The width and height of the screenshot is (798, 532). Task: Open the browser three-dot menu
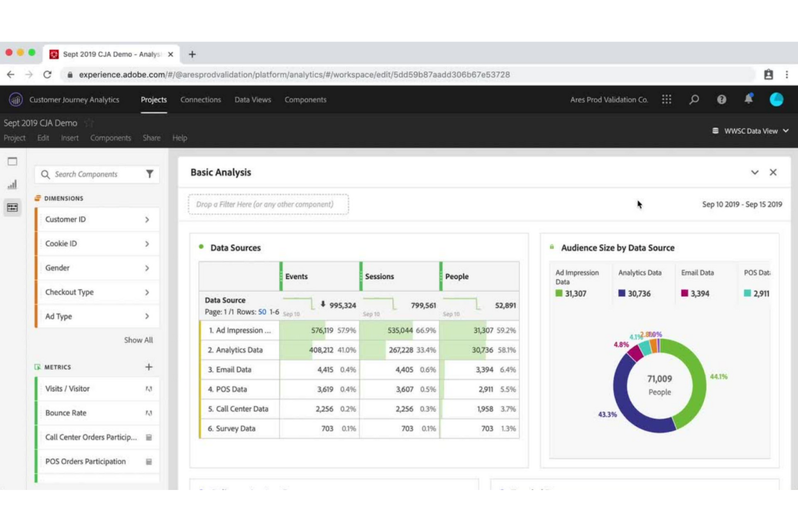pyautogui.click(x=787, y=74)
